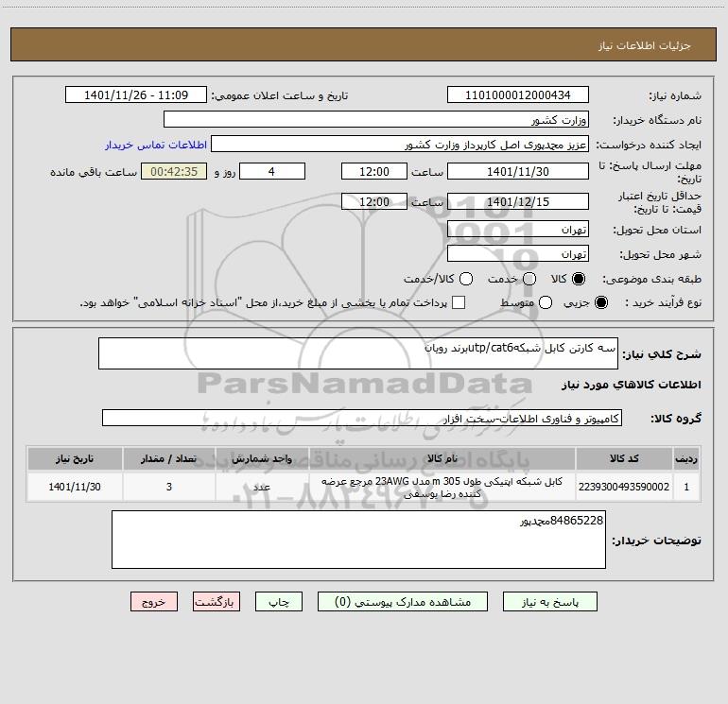This screenshot has height=704, width=728.
Task: Click the quantity cell showing 3
Action: tap(169, 487)
